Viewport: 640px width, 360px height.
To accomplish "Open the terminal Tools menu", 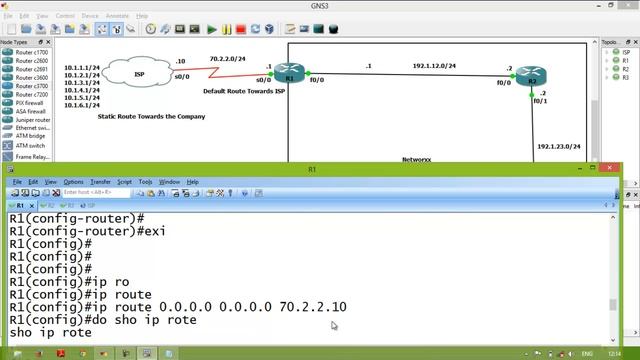I will (145, 182).
